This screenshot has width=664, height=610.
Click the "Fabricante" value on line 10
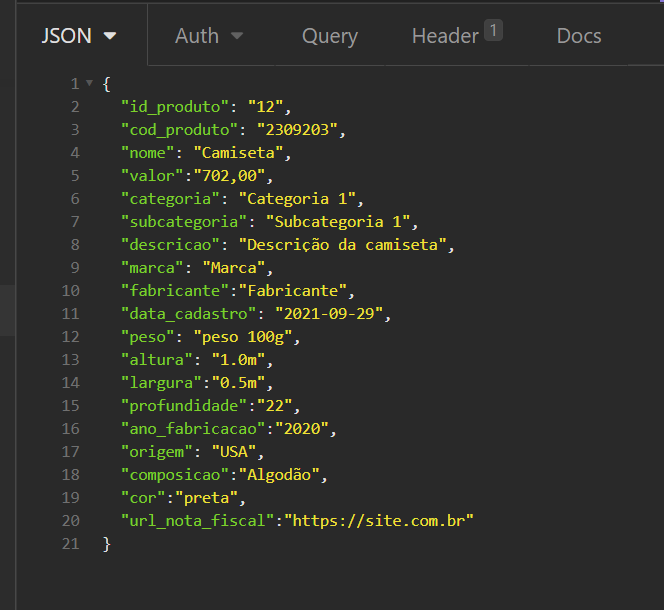[x=293, y=291]
